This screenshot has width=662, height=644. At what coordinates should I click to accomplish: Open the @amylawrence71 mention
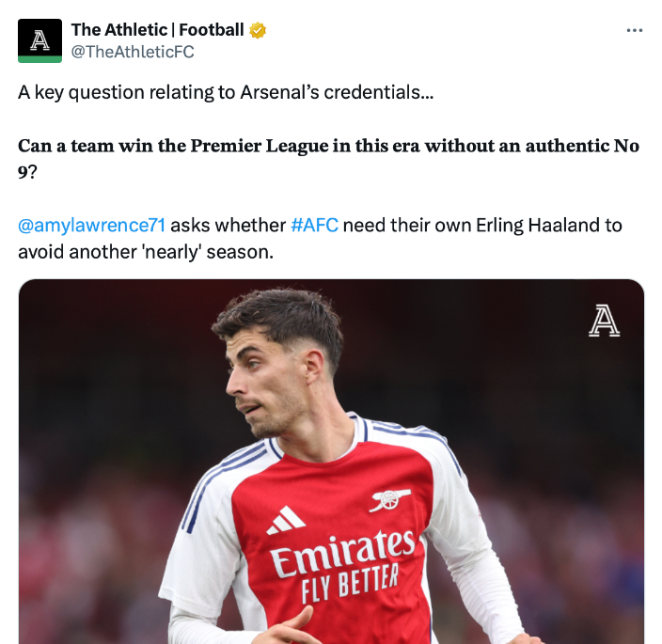coord(91,226)
